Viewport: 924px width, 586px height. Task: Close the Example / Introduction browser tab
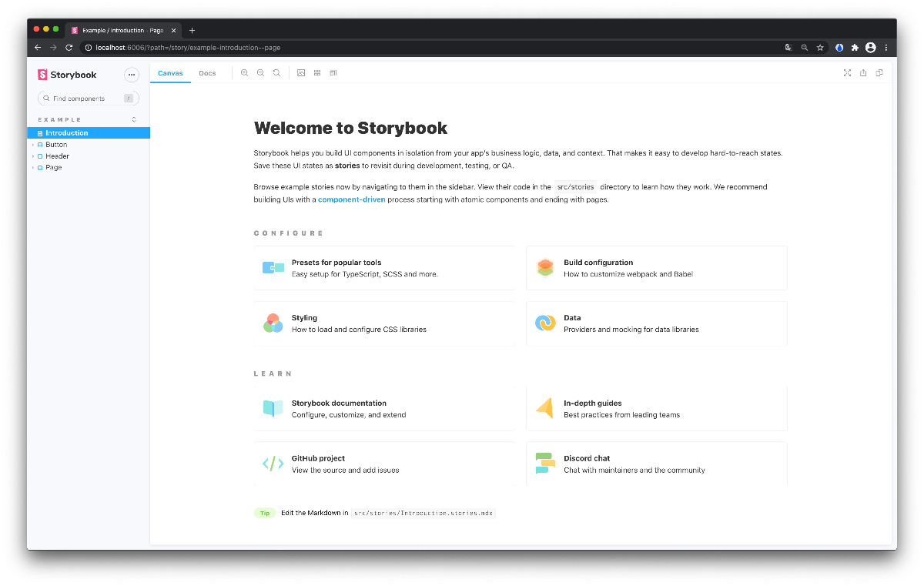coord(173,30)
